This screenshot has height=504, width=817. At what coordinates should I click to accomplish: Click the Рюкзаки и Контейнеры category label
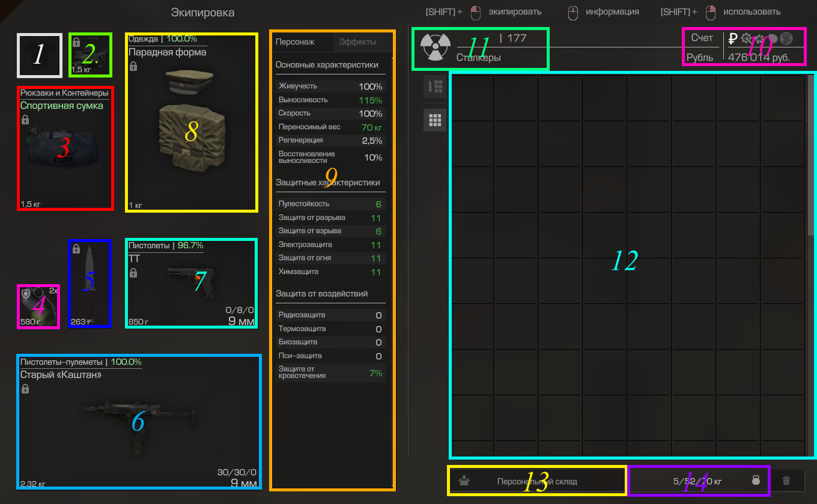[64, 93]
